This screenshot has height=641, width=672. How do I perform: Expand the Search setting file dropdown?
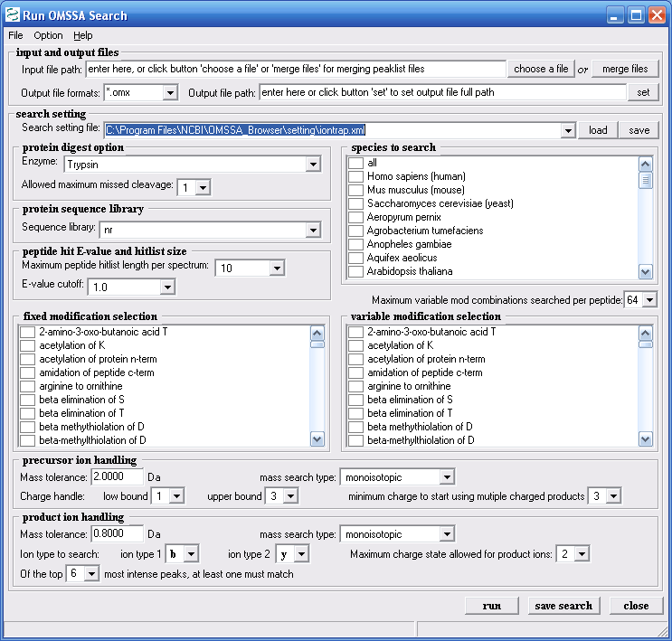[x=568, y=130]
